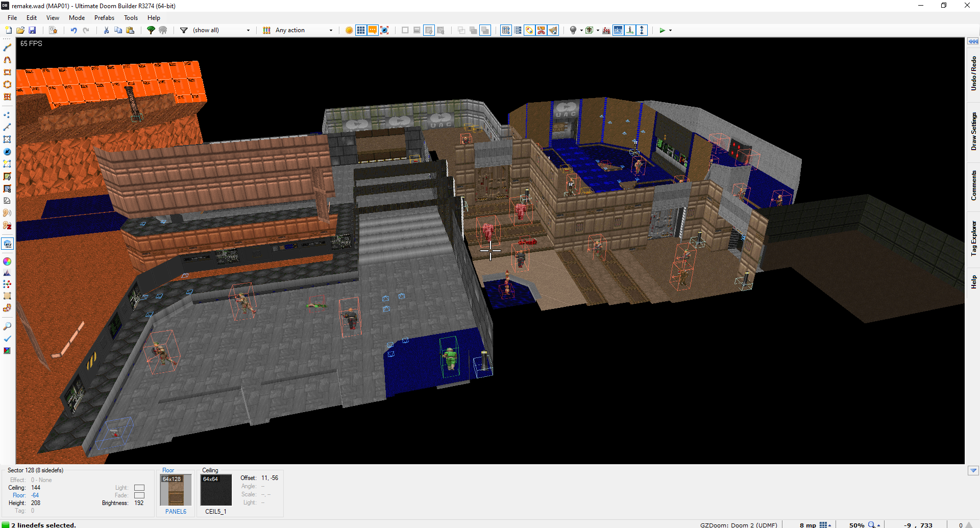
Task: Collapse info panel arrow button
Action: tap(973, 471)
